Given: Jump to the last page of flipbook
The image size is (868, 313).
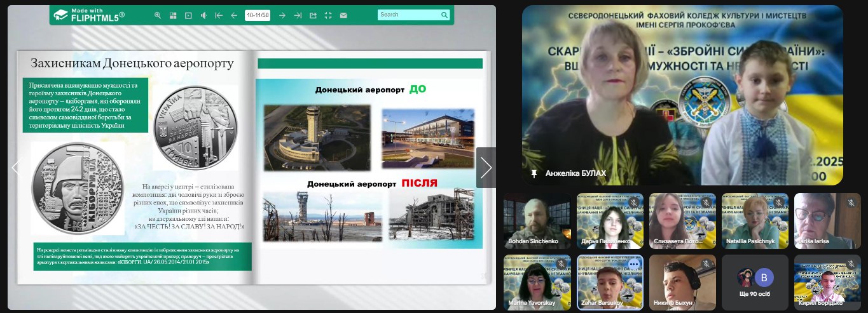Looking at the screenshot, I should 298,15.
